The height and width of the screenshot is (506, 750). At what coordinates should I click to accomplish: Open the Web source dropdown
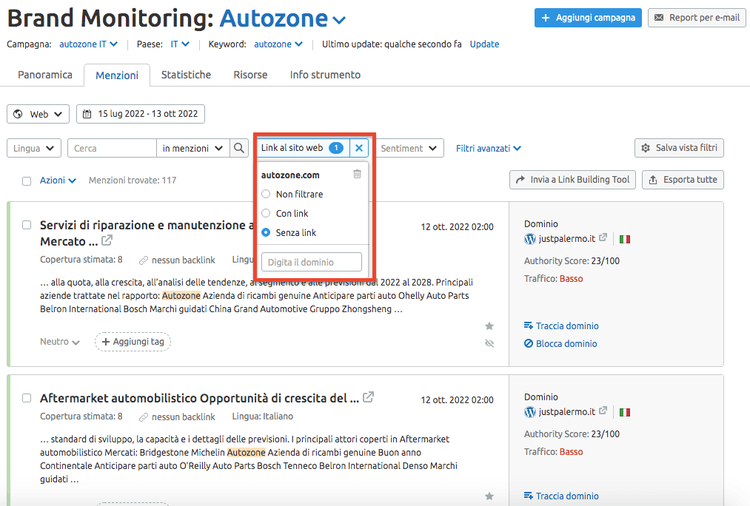(38, 114)
